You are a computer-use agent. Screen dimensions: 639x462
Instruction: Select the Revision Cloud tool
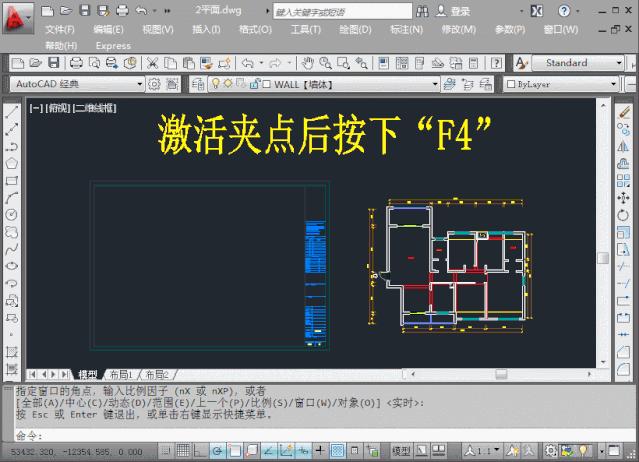pos(11,232)
